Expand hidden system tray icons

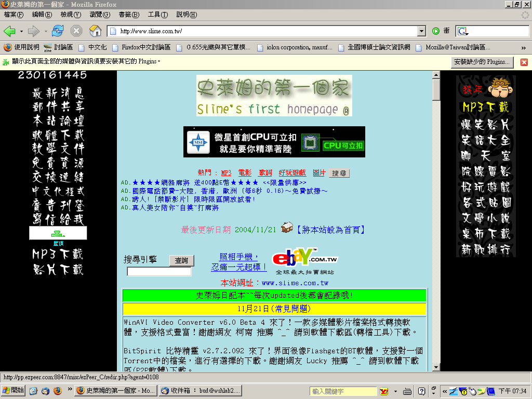pos(445,391)
